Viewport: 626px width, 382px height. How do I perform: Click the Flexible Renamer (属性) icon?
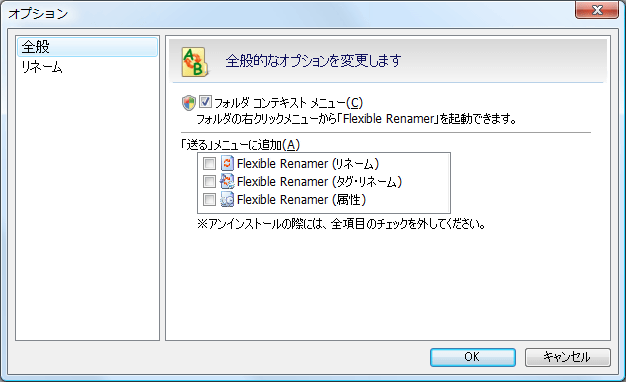tap(227, 199)
